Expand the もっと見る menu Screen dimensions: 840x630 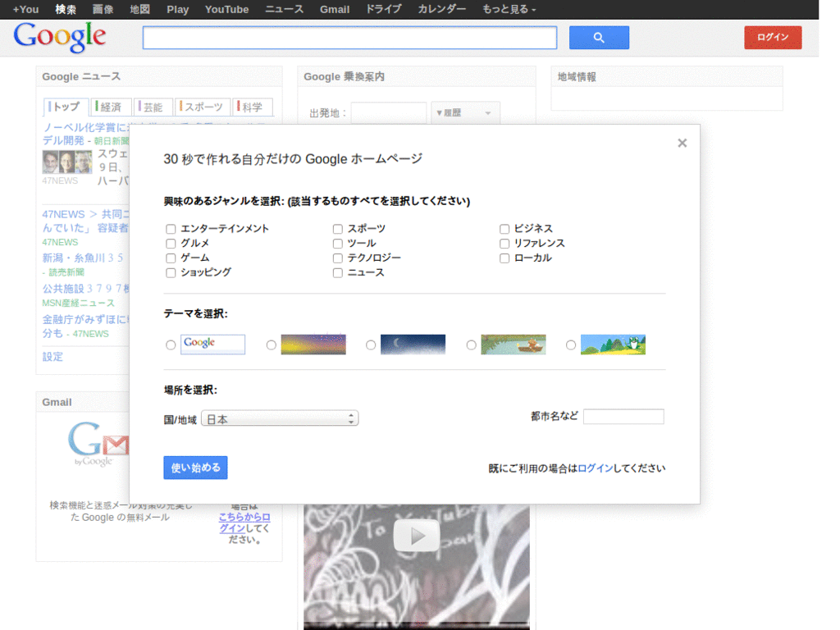[x=509, y=9]
